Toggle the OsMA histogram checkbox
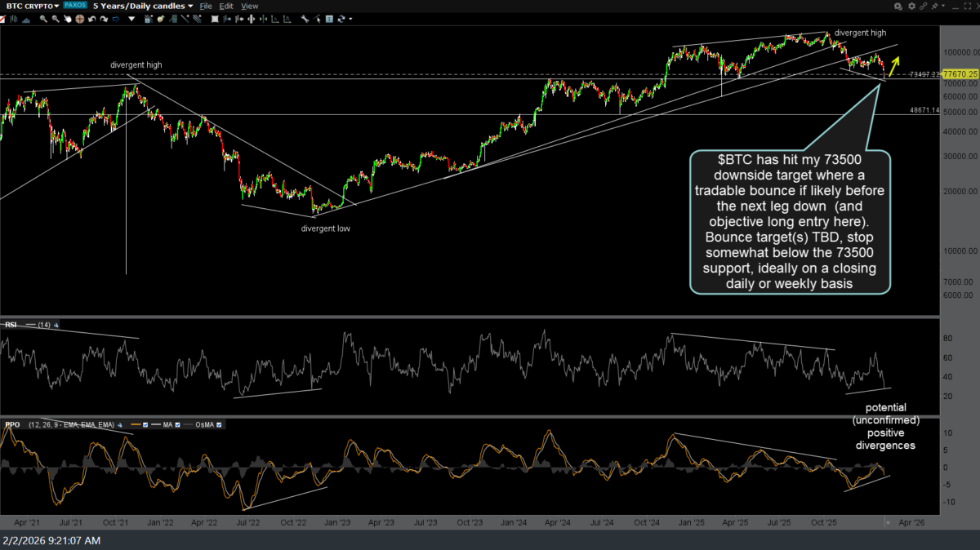The height and width of the screenshot is (550, 980). point(219,425)
